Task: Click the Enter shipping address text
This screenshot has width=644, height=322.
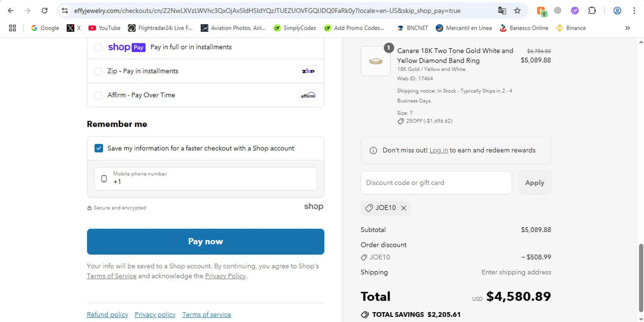Action: (516, 272)
